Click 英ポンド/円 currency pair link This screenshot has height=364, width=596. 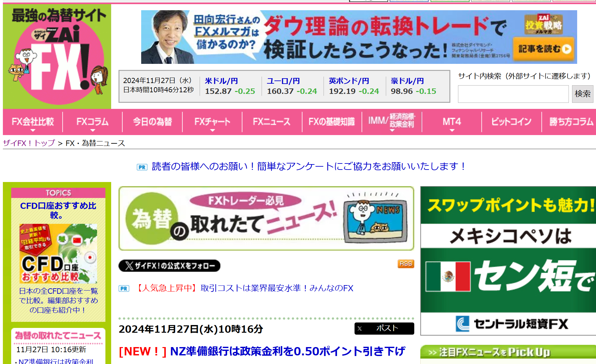pos(349,81)
